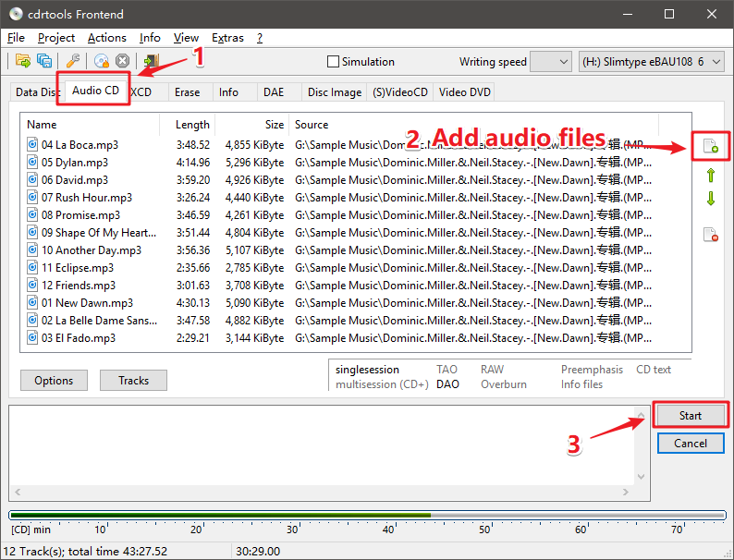Select DAO write mode

tap(447, 384)
